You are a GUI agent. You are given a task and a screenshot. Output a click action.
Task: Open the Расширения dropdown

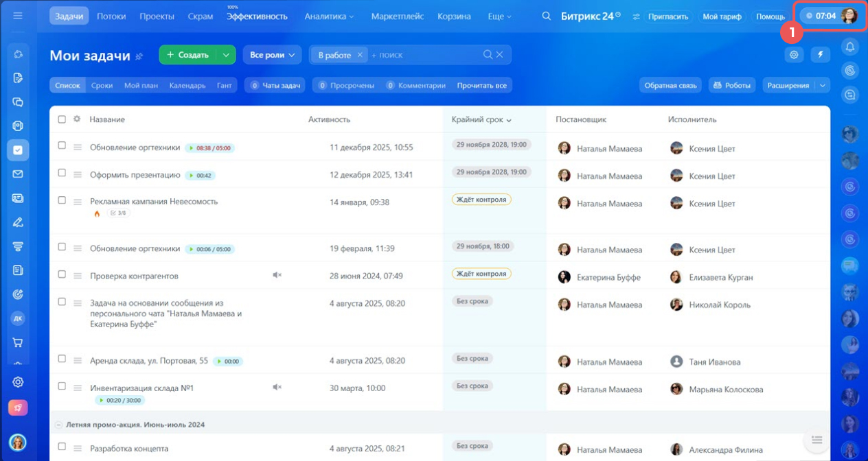796,86
